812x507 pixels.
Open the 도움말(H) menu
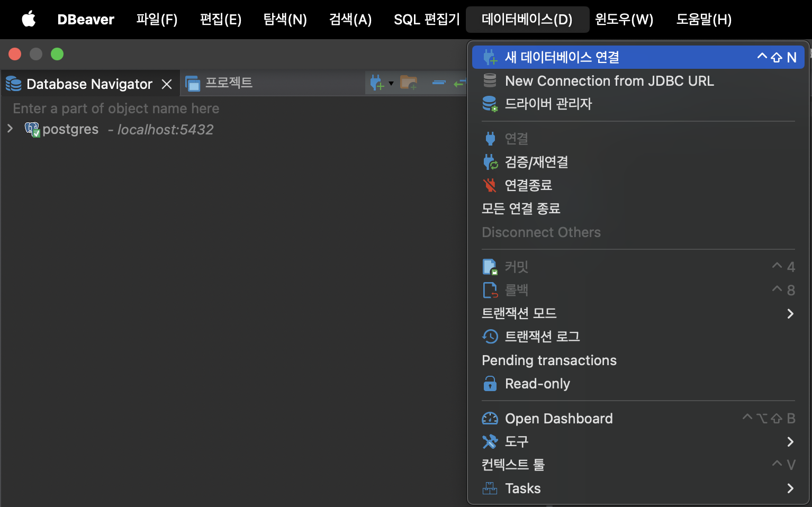704,20
